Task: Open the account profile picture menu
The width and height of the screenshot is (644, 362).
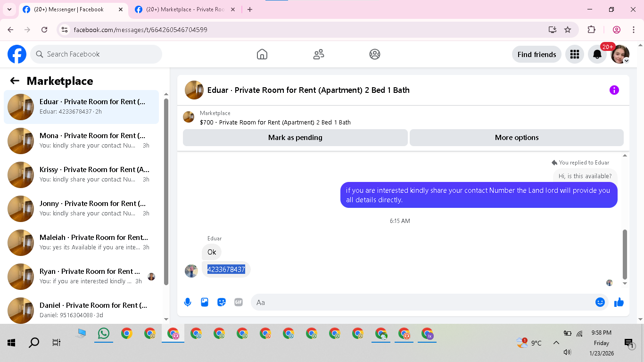Action: coord(620,54)
